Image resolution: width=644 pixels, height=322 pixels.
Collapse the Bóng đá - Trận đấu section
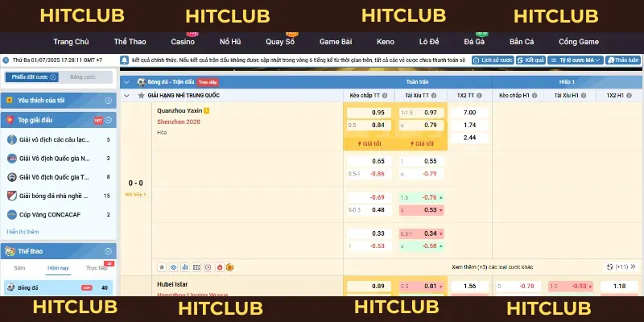[126, 82]
